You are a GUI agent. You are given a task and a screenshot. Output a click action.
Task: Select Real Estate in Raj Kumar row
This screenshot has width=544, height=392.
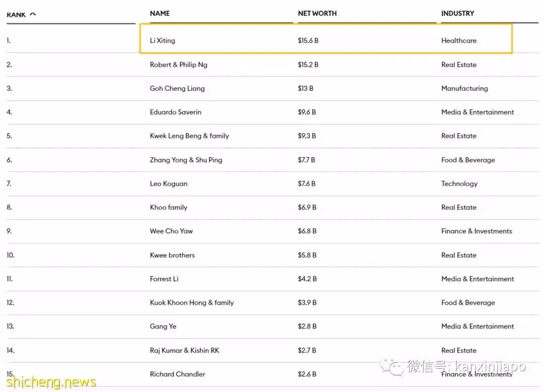pyautogui.click(x=459, y=350)
